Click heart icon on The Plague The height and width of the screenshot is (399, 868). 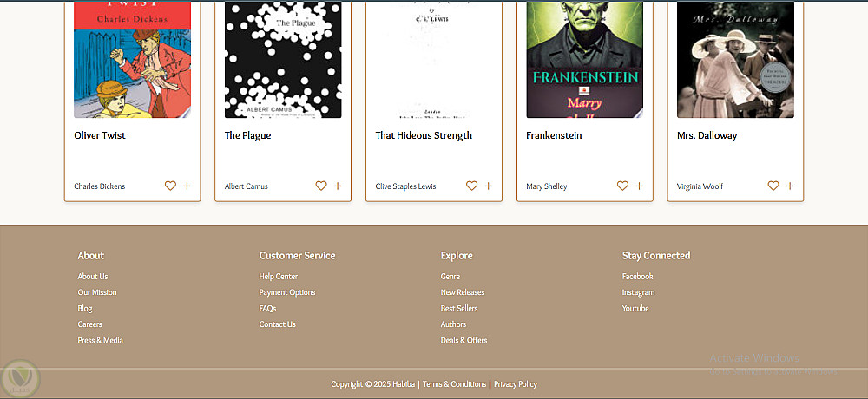[321, 186]
